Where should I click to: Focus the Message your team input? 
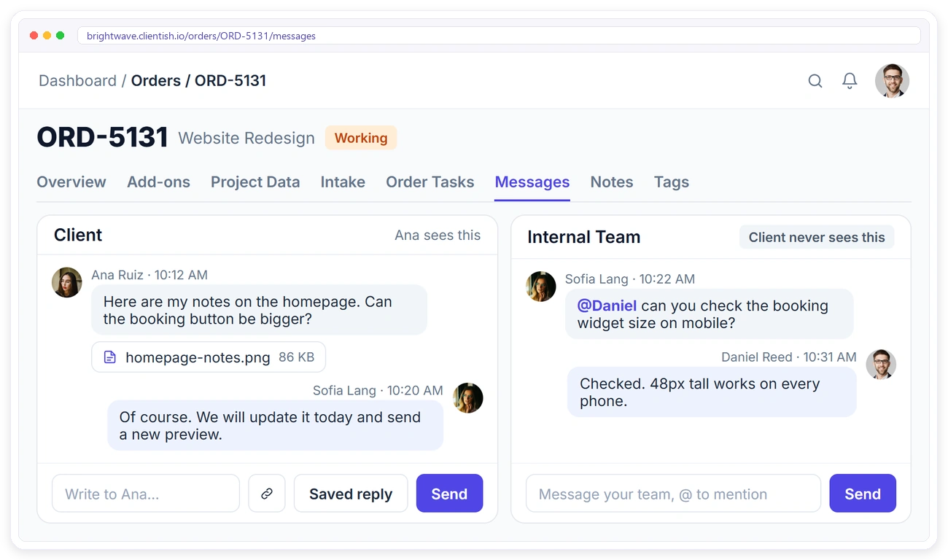point(673,494)
